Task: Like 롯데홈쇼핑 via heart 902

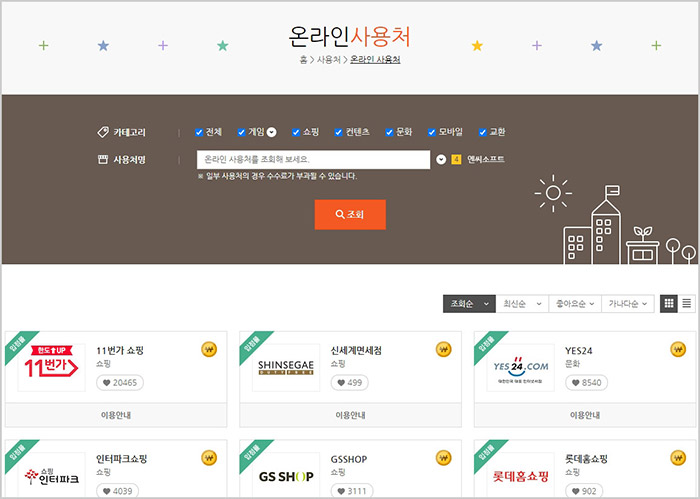Action: coord(584,491)
